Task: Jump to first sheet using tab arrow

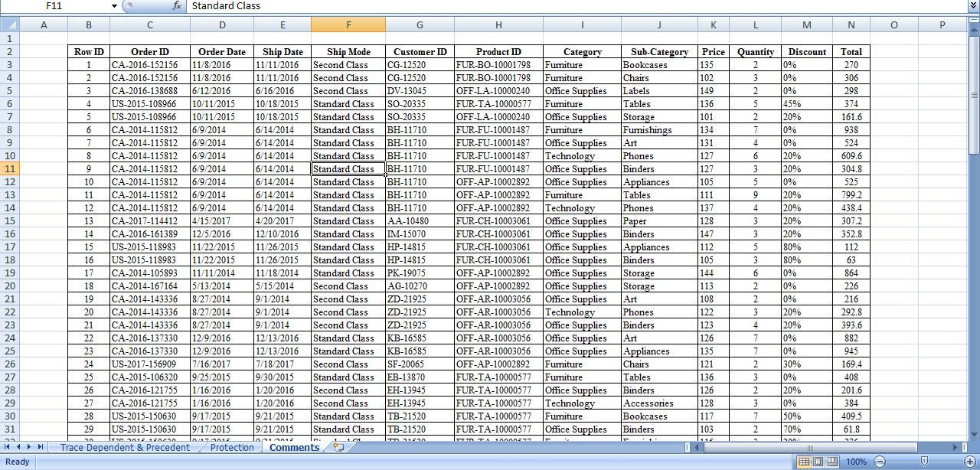Action: (8, 447)
